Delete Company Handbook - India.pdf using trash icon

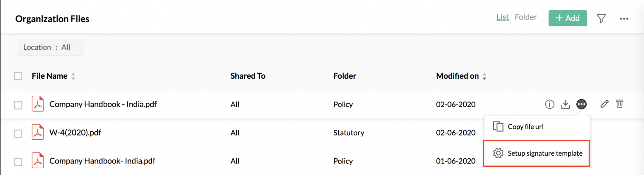620,104
